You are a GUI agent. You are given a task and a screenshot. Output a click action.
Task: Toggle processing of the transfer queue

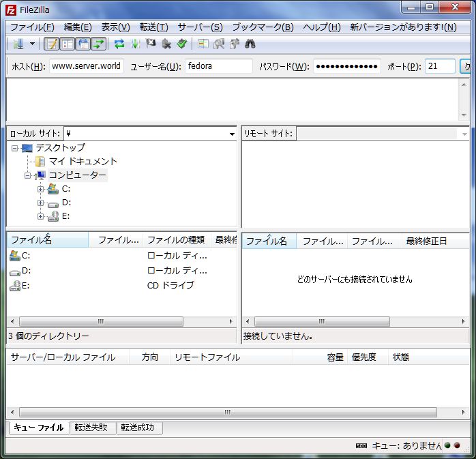tap(135, 44)
